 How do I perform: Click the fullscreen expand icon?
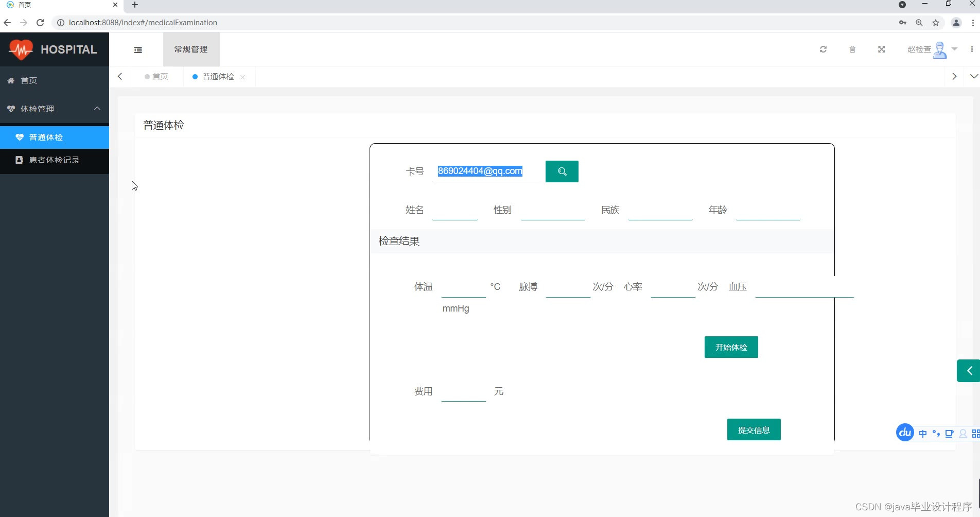click(x=882, y=49)
